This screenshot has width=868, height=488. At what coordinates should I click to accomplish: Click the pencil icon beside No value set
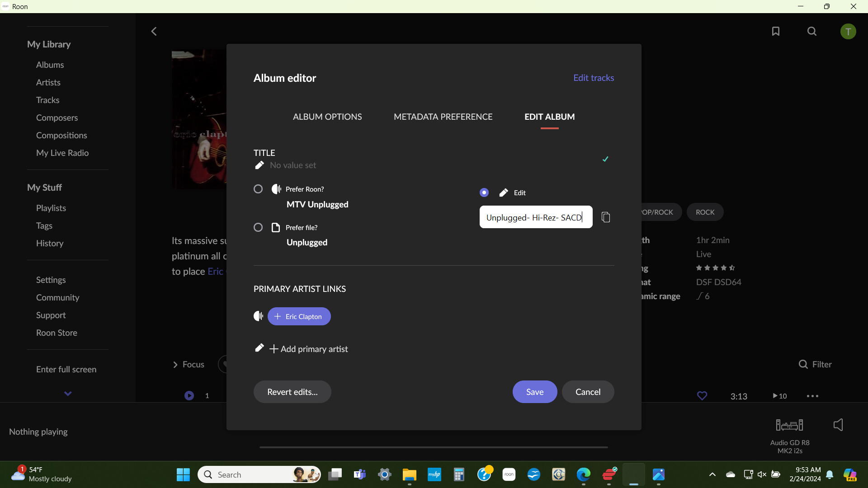[259, 165]
